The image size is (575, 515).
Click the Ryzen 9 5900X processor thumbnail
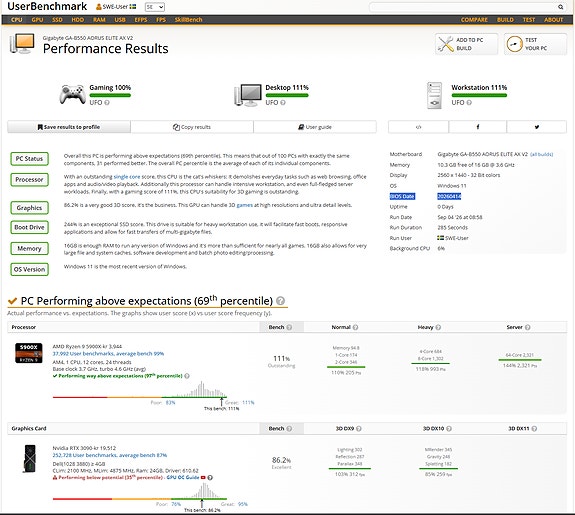(29, 353)
